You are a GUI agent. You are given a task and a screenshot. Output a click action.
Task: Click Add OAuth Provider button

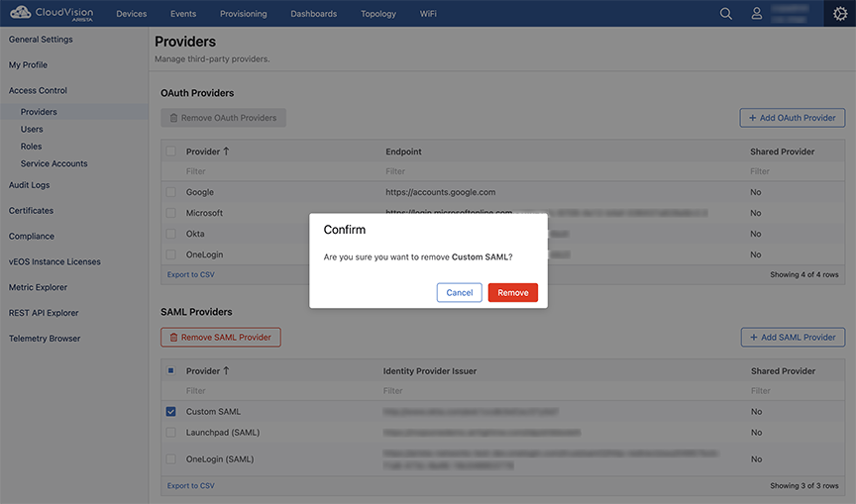coord(793,118)
